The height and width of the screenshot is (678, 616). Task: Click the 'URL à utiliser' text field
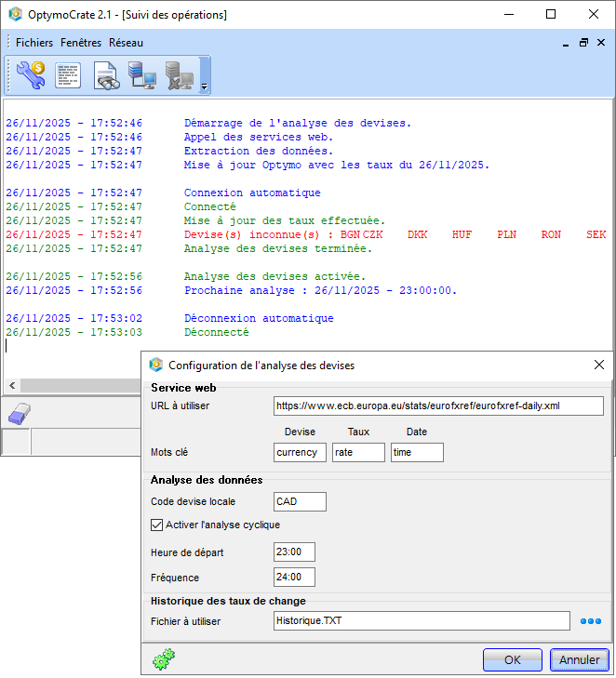pyautogui.click(x=438, y=405)
